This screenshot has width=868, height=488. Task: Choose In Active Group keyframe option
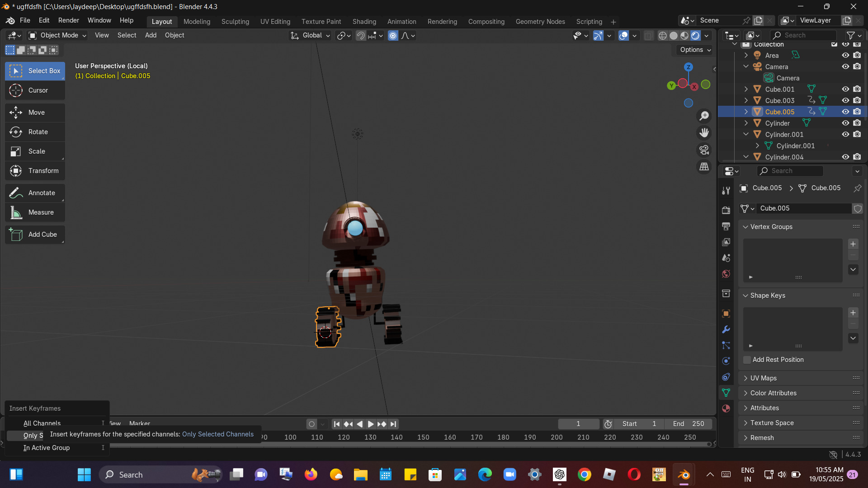pyautogui.click(x=57, y=448)
